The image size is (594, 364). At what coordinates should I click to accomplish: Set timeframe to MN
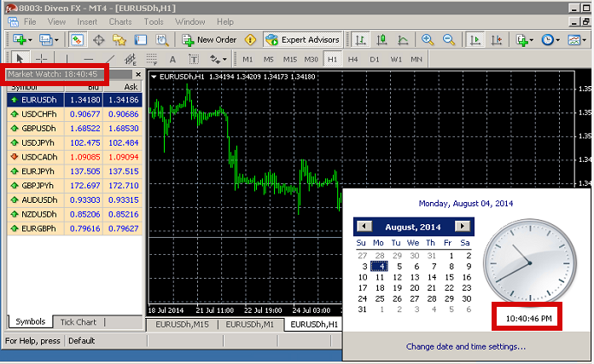pos(416,60)
